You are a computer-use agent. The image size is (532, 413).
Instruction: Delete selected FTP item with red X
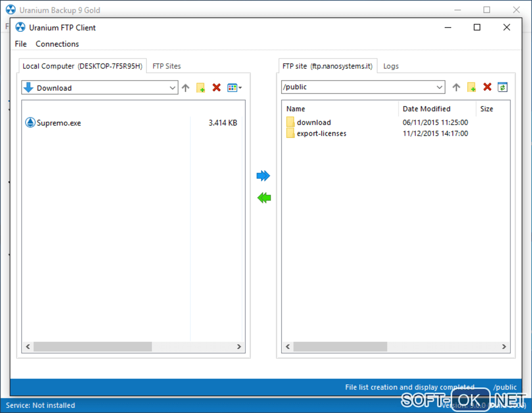487,87
